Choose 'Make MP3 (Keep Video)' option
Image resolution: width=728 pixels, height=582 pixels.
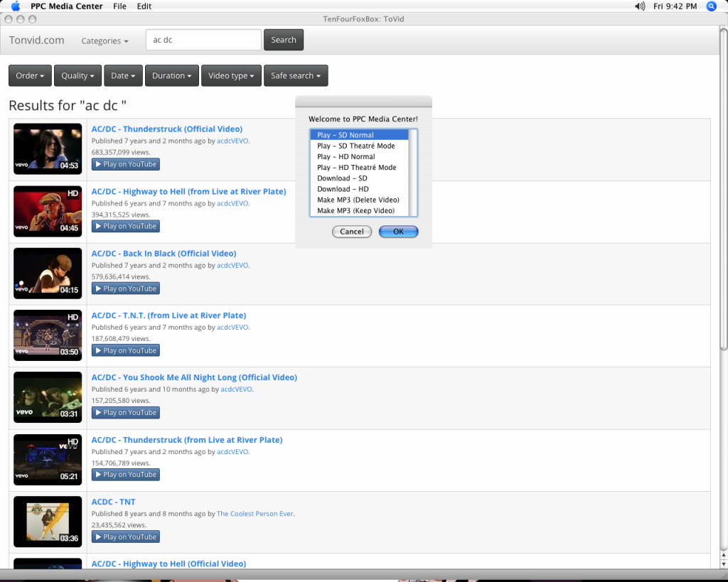pos(359,210)
